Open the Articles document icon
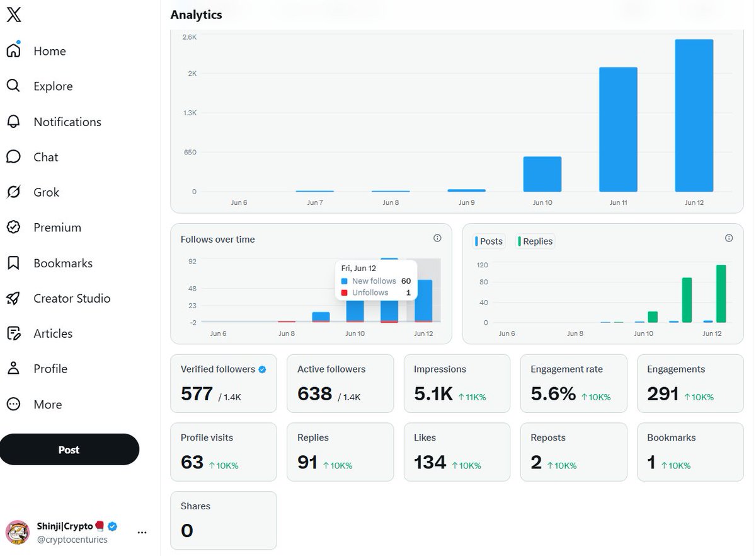This screenshot has width=756, height=556. point(13,333)
